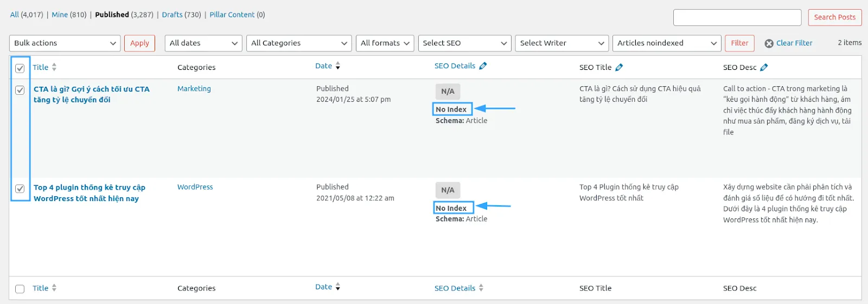Uncheck the CTA là gì post checkbox
This screenshot has width=868, height=304.
pyautogui.click(x=20, y=90)
